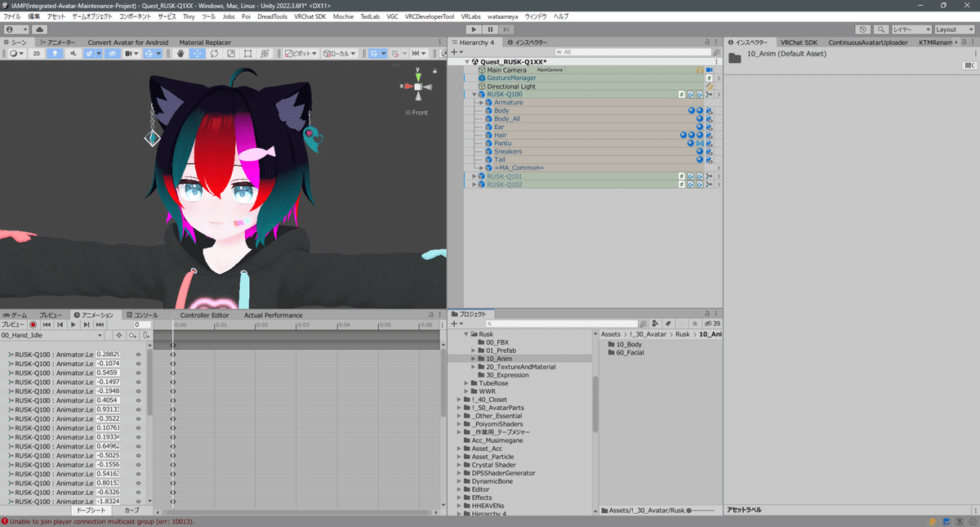980x527 pixels.
Task: Select the Rotate tool in Scene toolbar
Action: click(x=214, y=53)
